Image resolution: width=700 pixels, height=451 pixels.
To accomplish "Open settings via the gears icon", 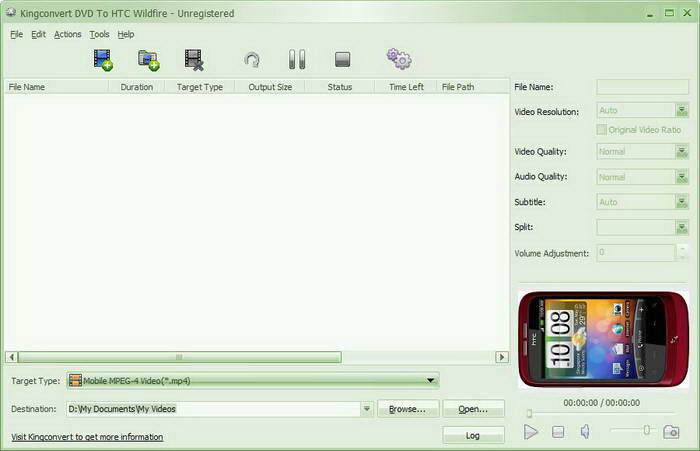I will pyautogui.click(x=399, y=60).
